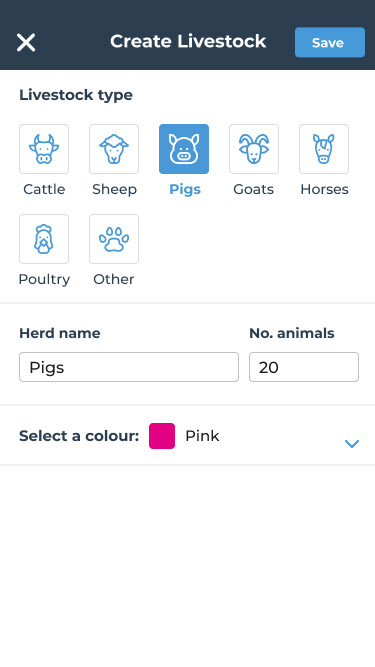The height and width of the screenshot is (667, 375).
Task: Choose the Sheep livestock icon
Action: coord(114,149)
